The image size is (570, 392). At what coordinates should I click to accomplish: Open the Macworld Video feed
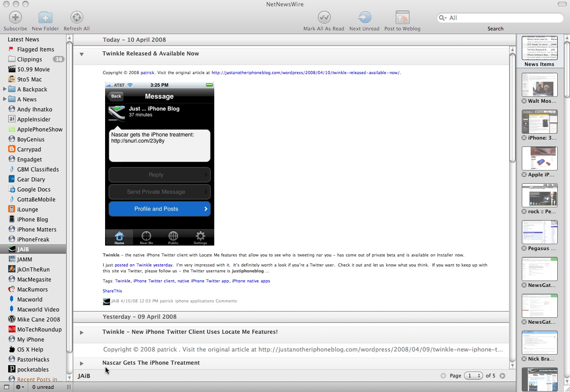[x=38, y=309]
